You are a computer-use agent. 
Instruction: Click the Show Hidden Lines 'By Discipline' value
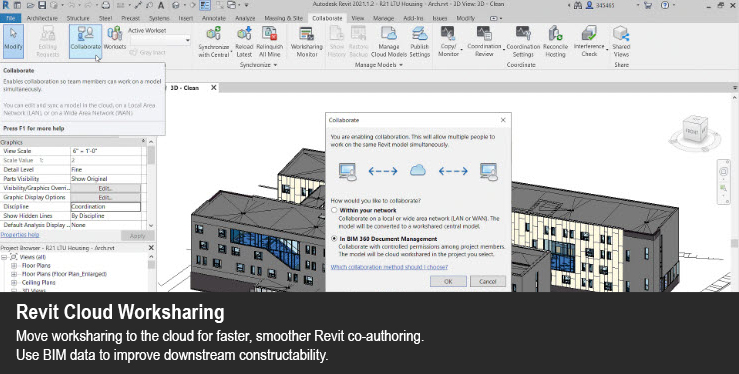tap(106, 216)
